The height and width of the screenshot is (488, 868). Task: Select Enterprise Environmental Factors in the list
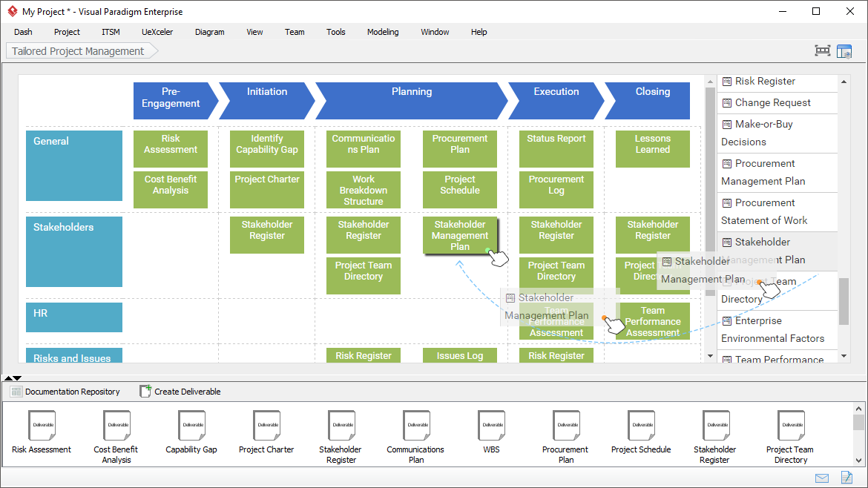pos(777,330)
